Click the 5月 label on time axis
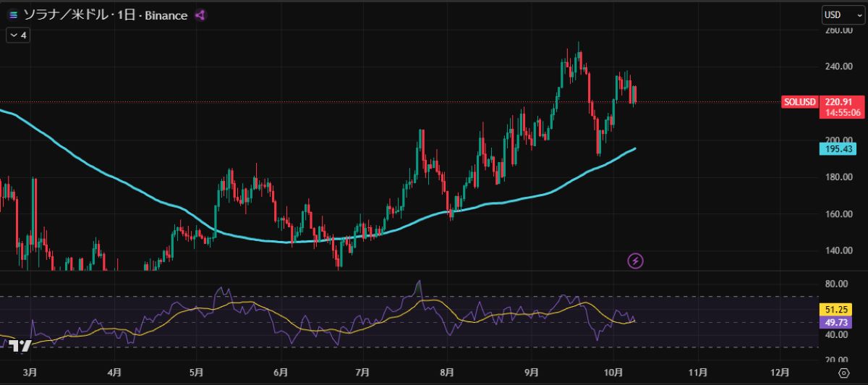Screen dimensions: 868x385 click(197, 372)
